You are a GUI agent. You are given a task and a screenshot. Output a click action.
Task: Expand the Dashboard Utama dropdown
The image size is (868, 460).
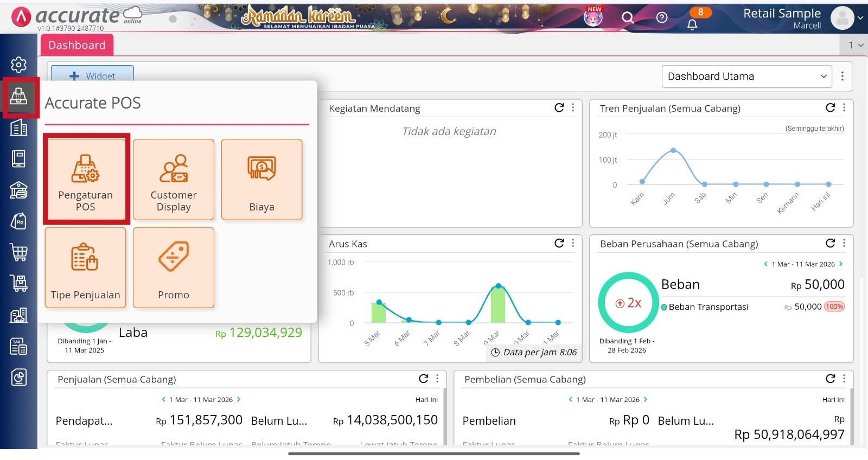point(746,76)
